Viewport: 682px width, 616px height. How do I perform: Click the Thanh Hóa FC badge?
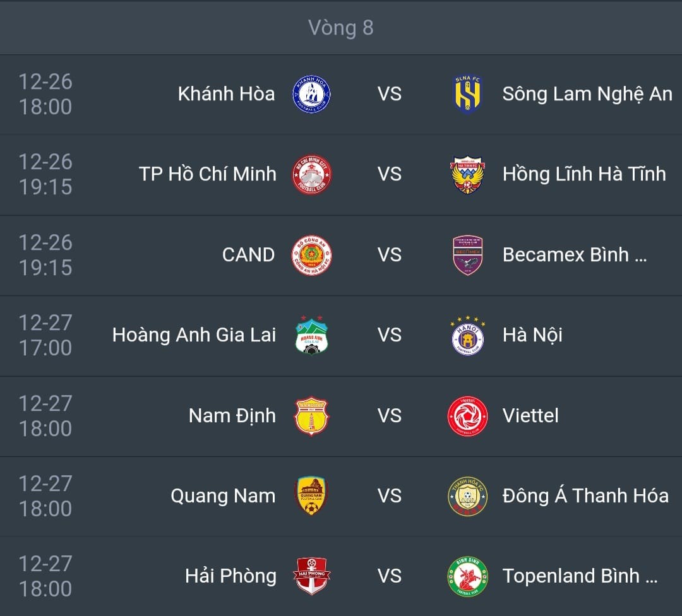[x=468, y=496]
